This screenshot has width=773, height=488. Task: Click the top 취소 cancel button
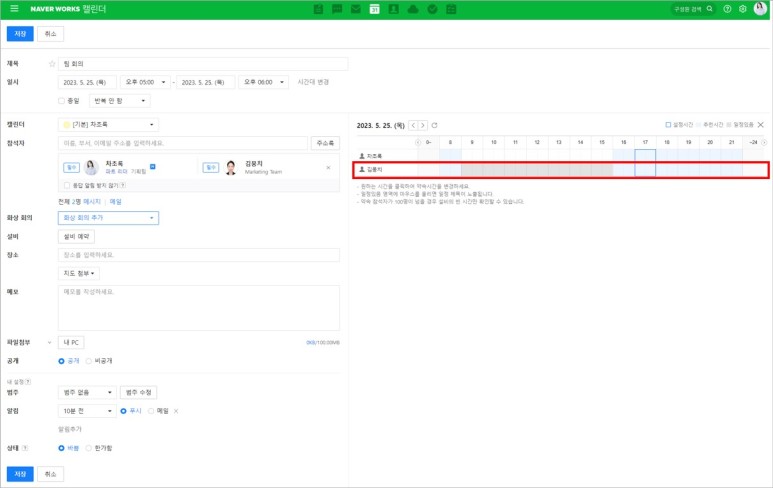(x=50, y=34)
